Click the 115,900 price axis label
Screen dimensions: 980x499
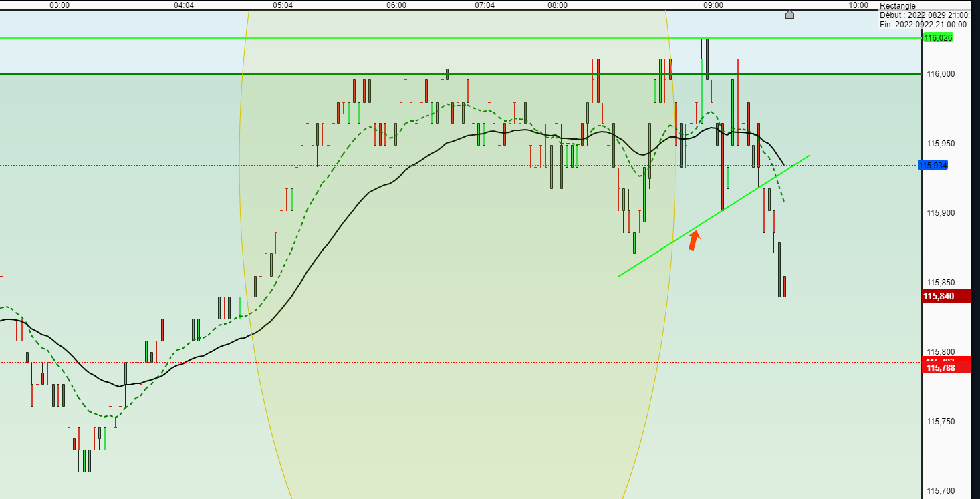click(941, 213)
